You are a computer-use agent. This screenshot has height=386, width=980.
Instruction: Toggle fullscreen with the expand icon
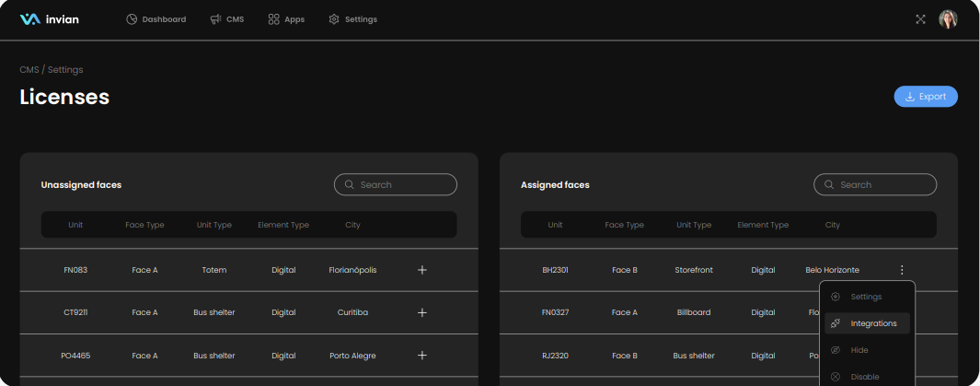pos(920,19)
